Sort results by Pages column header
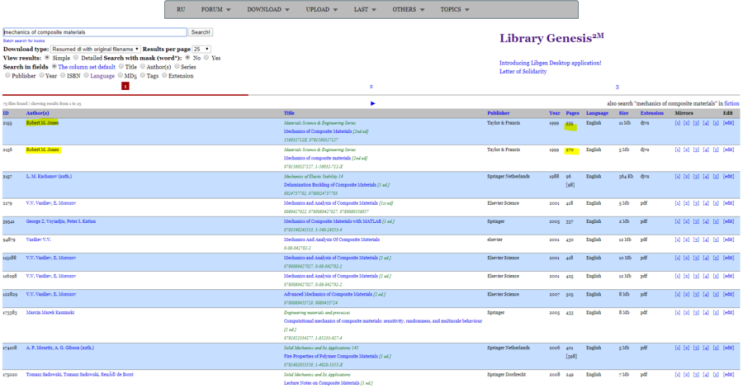 tap(572, 113)
